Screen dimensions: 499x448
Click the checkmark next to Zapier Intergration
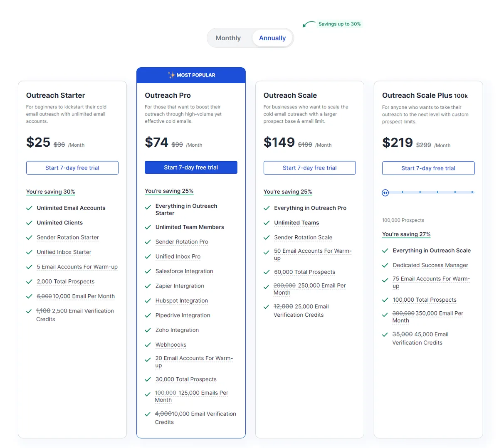click(x=148, y=286)
